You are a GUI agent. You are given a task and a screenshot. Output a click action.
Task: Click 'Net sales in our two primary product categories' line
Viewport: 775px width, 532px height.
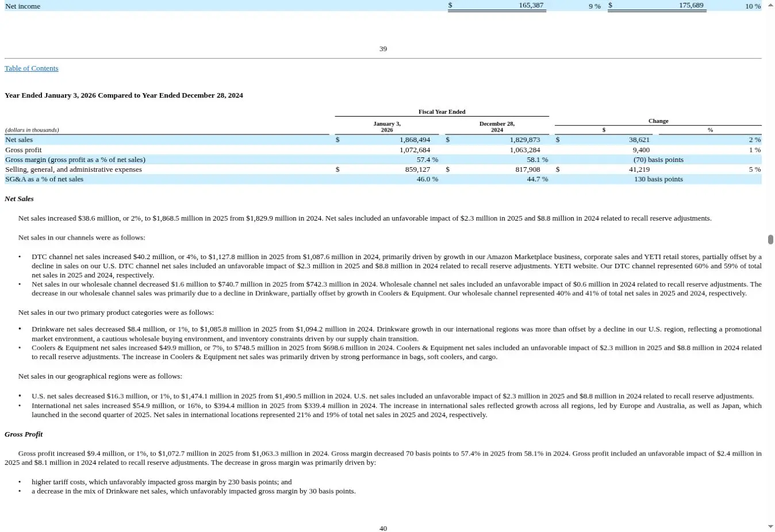coord(116,313)
